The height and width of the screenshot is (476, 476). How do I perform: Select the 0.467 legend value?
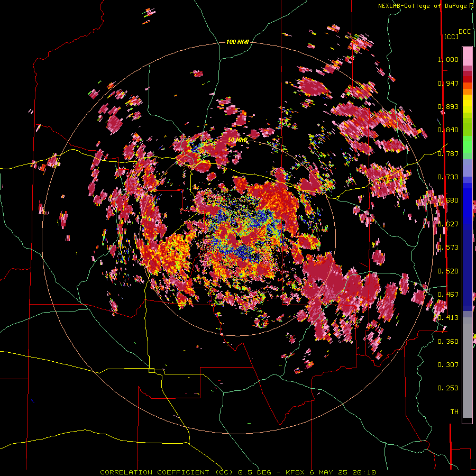click(x=448, y=295)
